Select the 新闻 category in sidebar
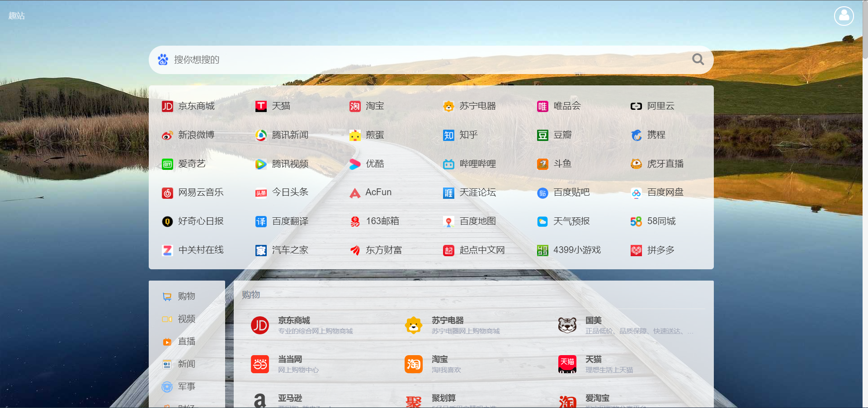The width and height of the screenshot is (868, 408). (187, 364)
